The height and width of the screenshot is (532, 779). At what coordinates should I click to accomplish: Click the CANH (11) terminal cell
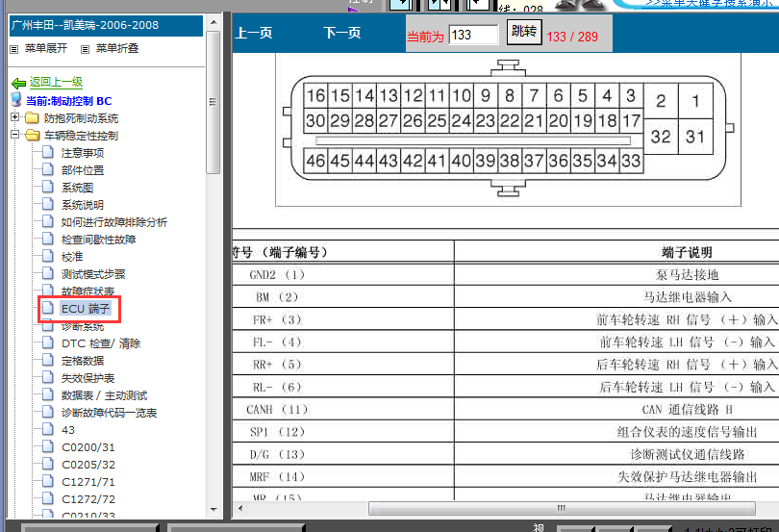(342, 409)
